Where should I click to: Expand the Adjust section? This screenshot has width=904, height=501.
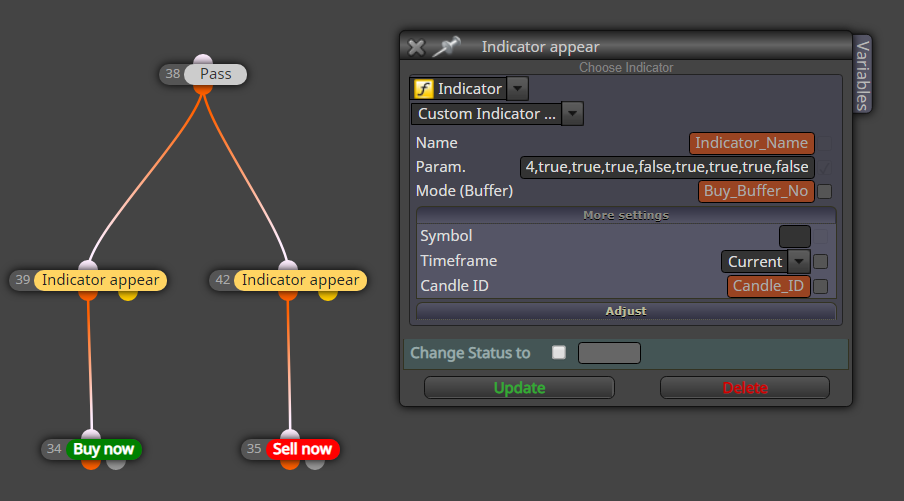point(626,311)
